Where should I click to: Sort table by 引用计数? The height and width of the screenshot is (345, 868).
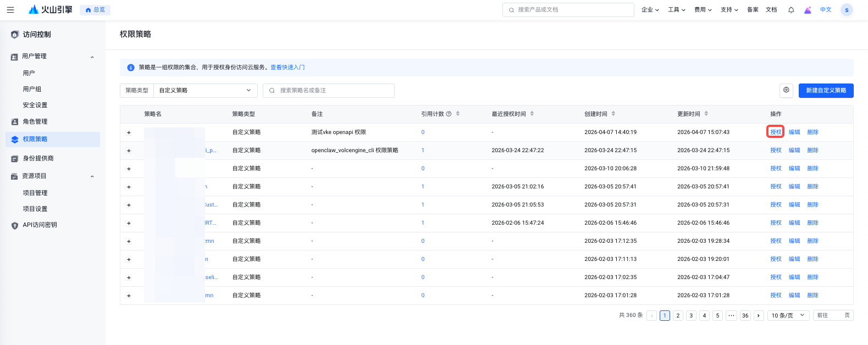(458, 114)
